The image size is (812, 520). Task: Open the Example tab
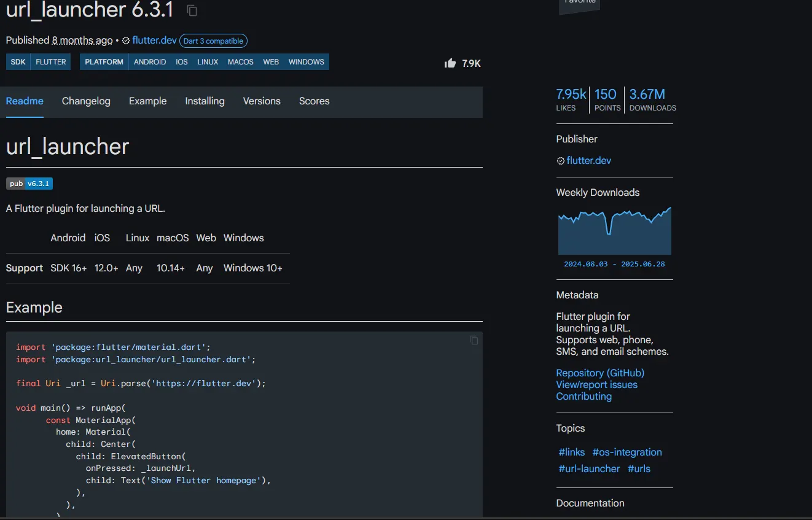pyautogui.click(x=148, y=101)
